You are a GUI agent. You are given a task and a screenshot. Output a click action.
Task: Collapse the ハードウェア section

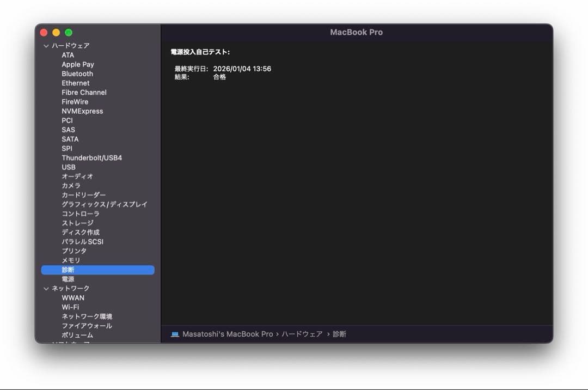pyautogui.click(x=47, y=46)
